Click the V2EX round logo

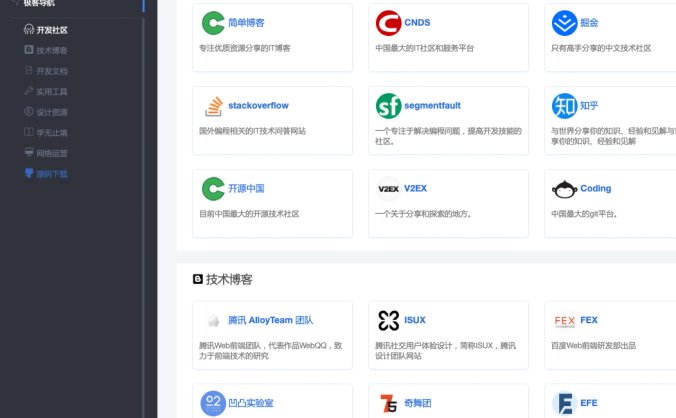(x=388, y=189)
